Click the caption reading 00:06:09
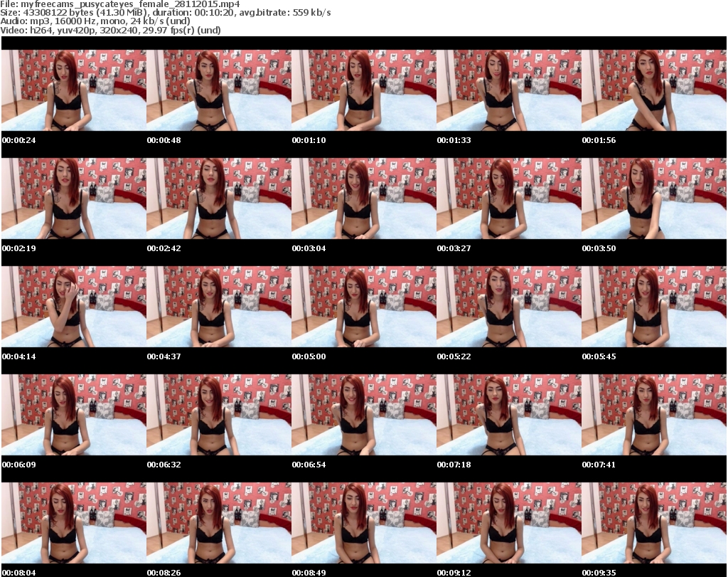 [x=19, y=464]
